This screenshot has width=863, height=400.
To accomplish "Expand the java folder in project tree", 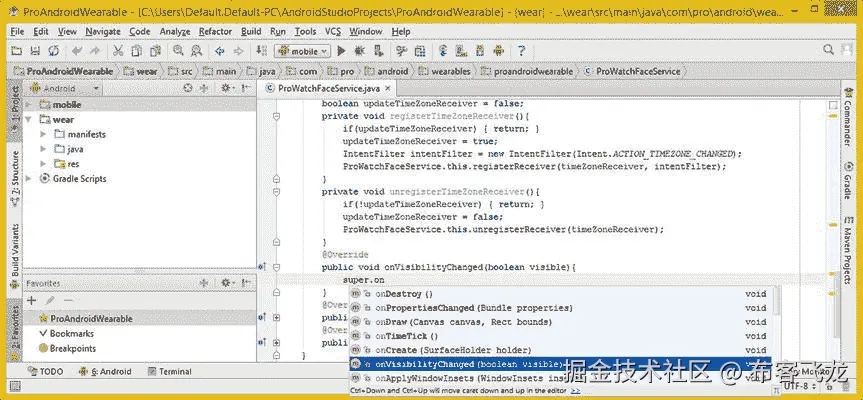I will pos(43,149).
